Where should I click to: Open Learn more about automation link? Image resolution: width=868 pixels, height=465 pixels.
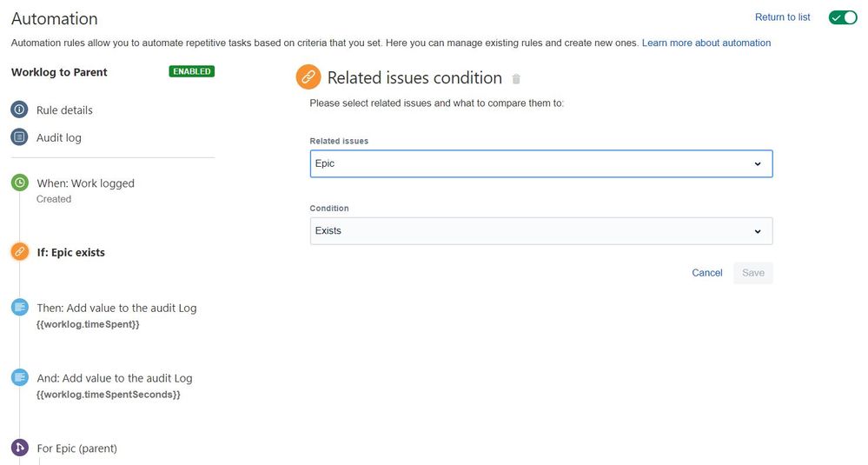click(x=706, y=43)
